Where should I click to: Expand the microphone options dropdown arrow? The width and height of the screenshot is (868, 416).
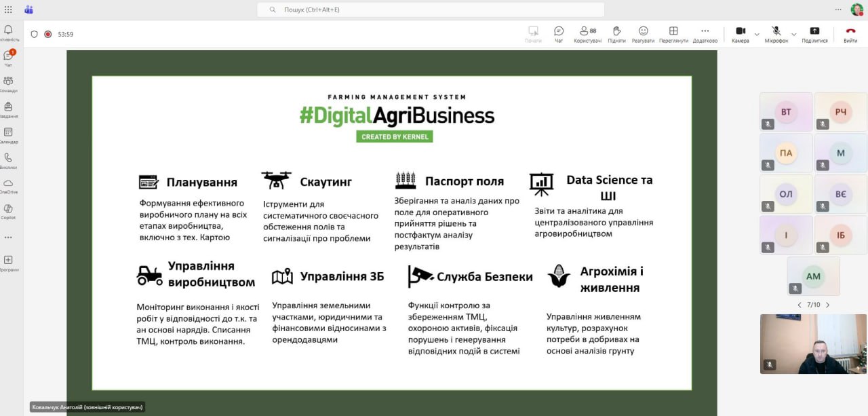794,34
